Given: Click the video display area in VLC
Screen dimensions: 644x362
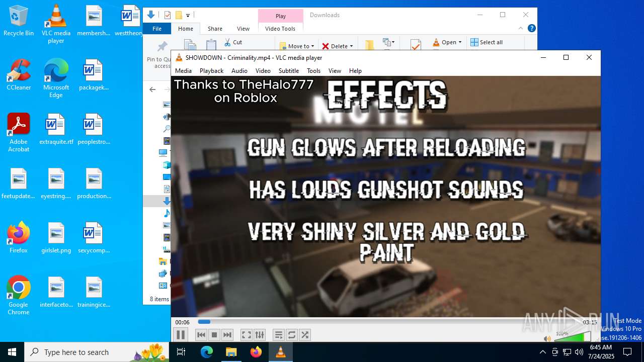Looking at the screenshot, I should point(386,197).
